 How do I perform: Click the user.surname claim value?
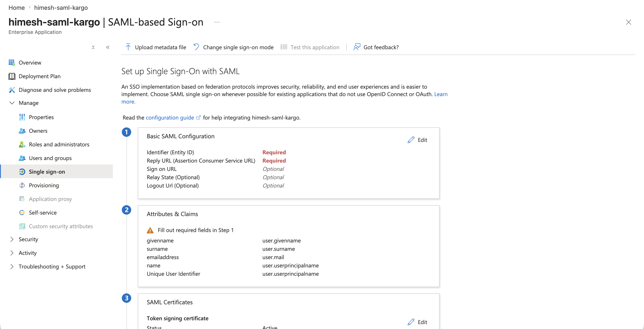[279, 249]
